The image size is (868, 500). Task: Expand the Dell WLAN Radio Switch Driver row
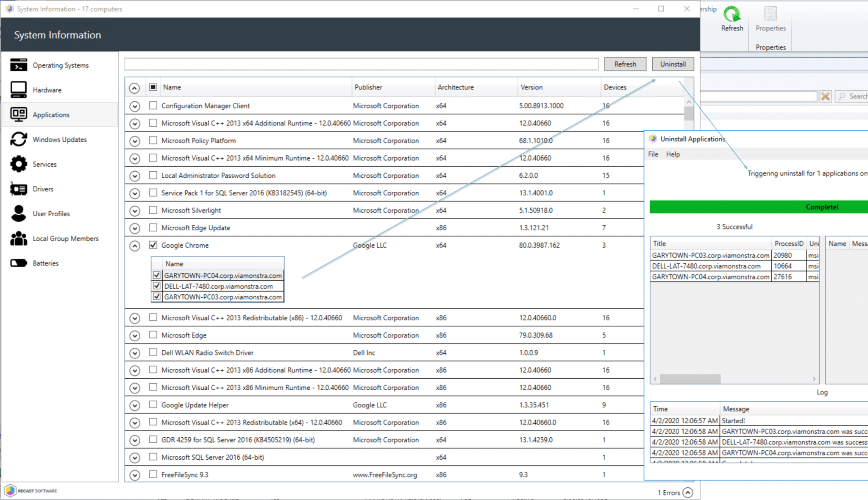[x=134, y=353]
